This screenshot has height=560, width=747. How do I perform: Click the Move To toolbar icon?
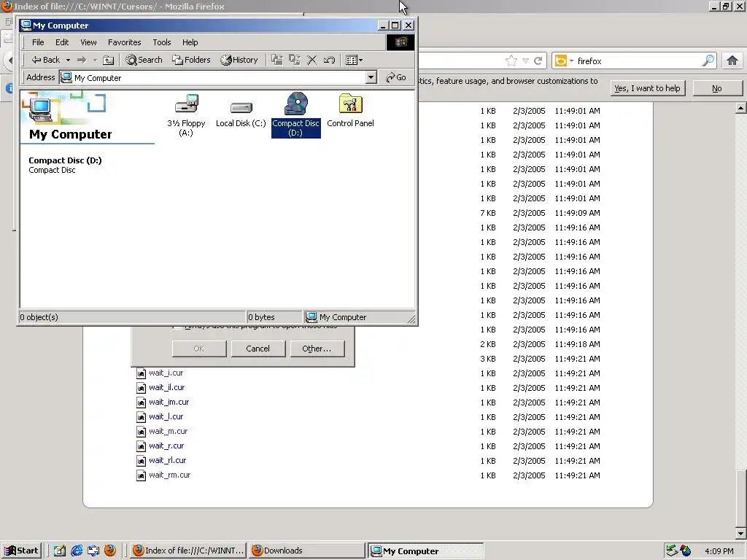(x=276, y=60)
